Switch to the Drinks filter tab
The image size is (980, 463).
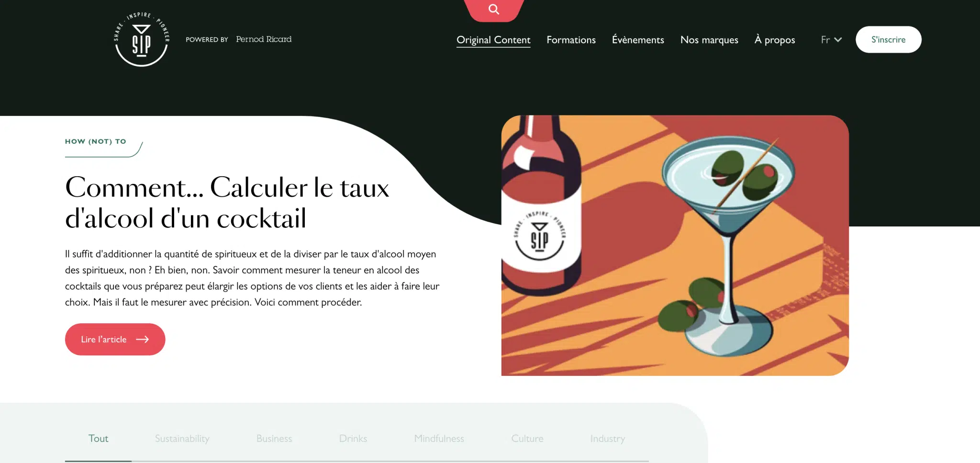(353, 438)
